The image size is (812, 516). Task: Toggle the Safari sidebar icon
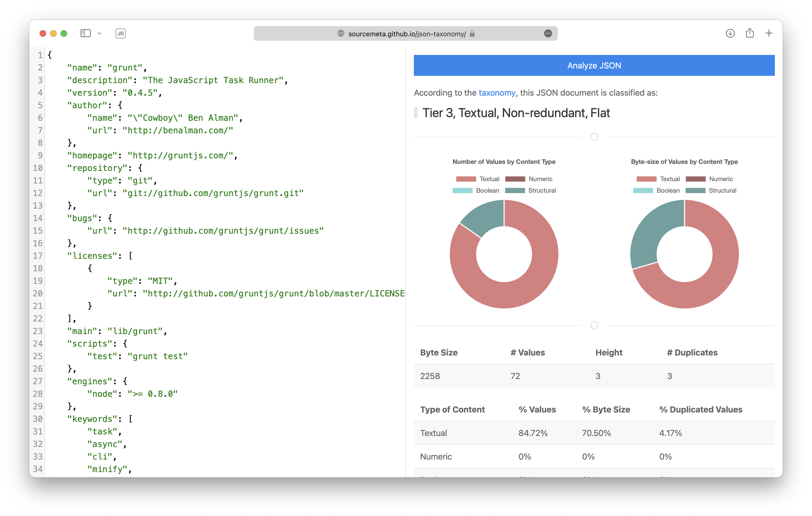pos(85,33)
